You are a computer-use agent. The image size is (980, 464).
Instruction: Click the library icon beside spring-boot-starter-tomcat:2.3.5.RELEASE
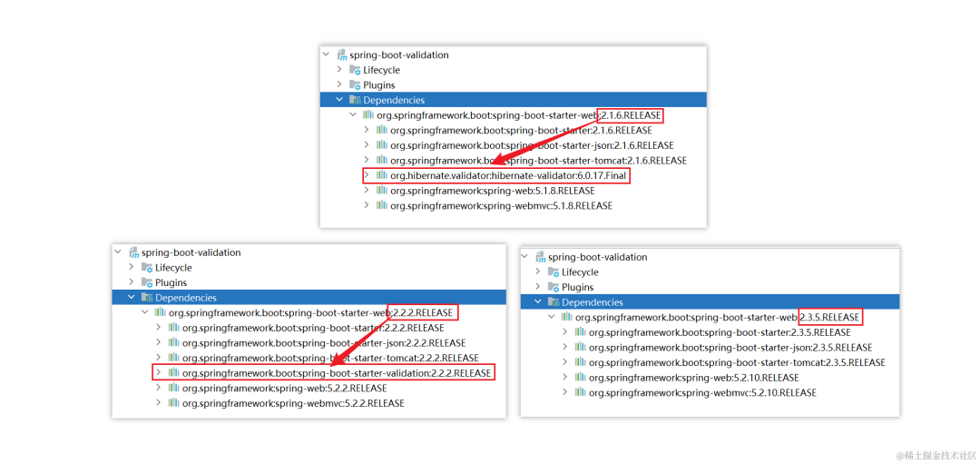(580, 362)
